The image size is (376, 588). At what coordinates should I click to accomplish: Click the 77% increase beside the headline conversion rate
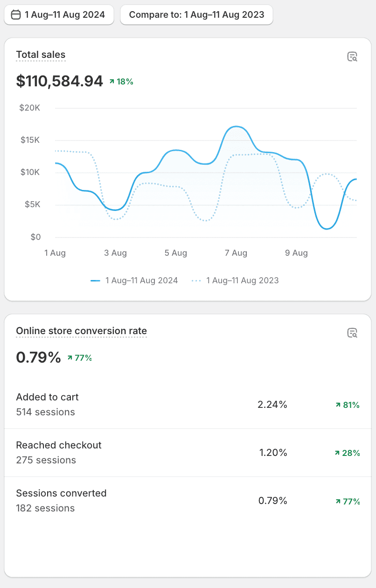(x=80, y=358)
